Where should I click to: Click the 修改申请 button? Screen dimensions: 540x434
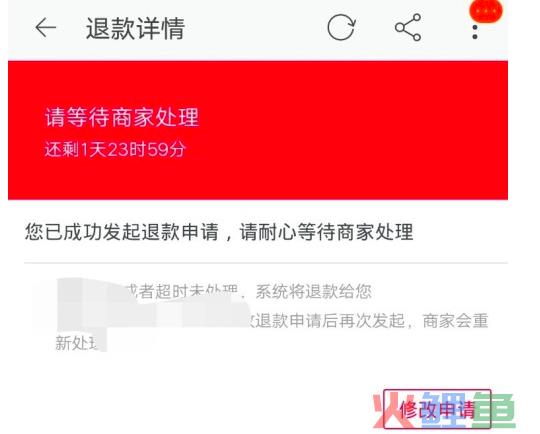pos(437,409)
